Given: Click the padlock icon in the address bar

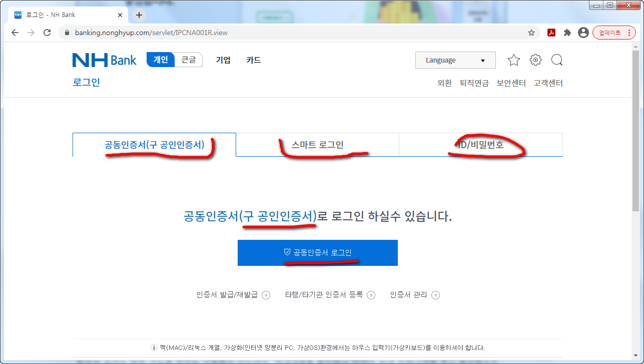Looking at the screenshot, I should pos(67,33).
